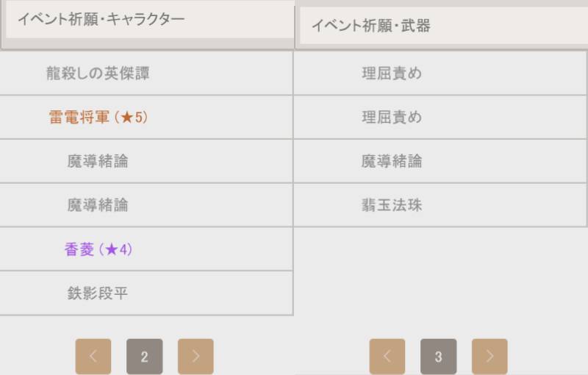The height and width of the screenshot is (375, 588).
Task: Open the イベント祈願・武器 dropdown
Action: click(x=444, y=26)
